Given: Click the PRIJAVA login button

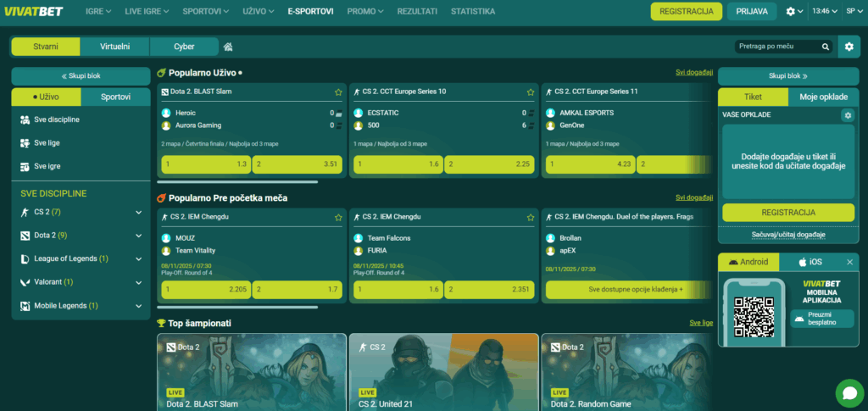Looking at the screenshot, I should (x=752, y=12).
